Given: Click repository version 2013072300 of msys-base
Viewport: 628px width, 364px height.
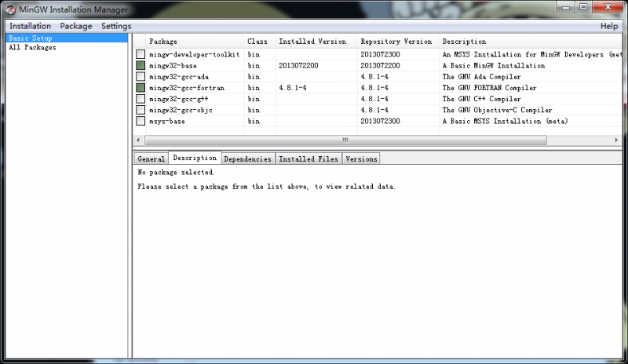Looking at the screenshot, I should pyautogui.click(x=380, y=122).
